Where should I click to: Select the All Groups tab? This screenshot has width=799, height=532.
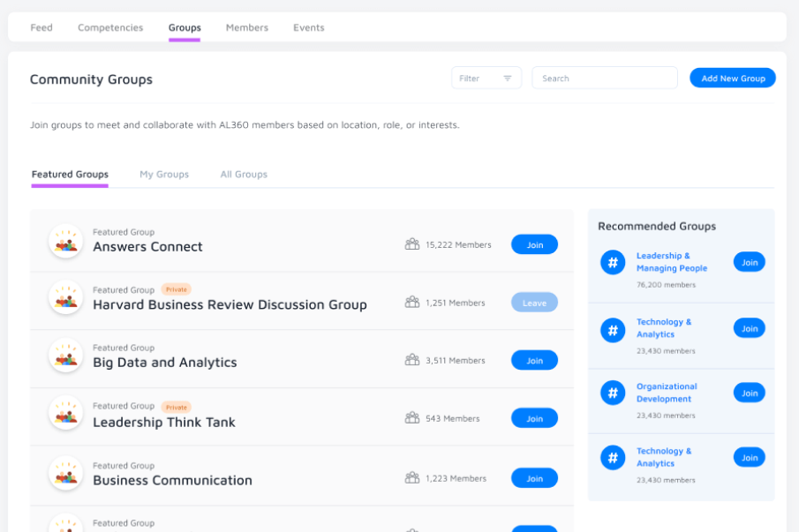click(244, 175)
